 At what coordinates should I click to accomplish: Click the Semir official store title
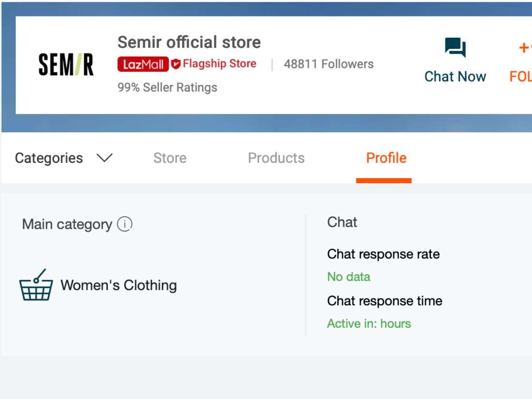coord(189,43)
